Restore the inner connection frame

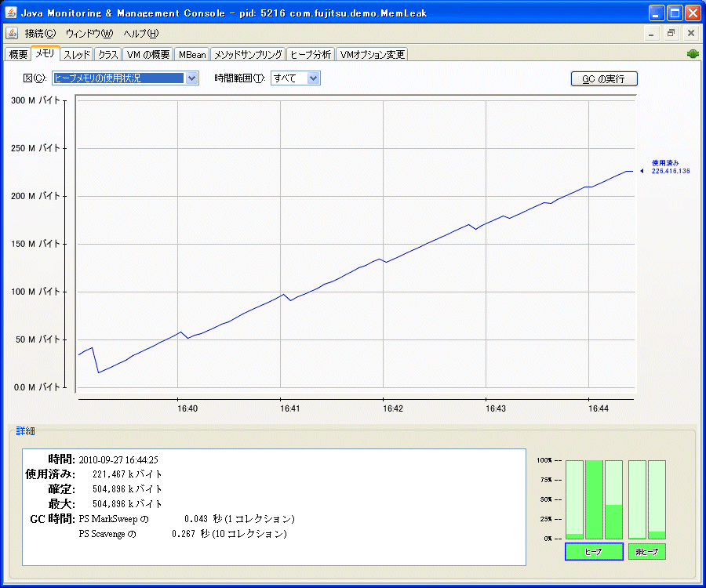671,33
